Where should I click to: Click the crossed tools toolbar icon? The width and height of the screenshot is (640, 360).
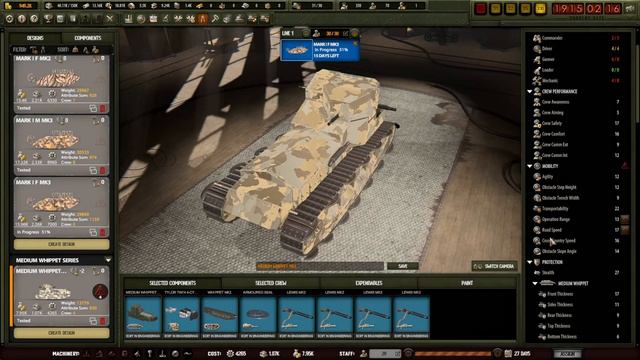[x=110, y=19]
